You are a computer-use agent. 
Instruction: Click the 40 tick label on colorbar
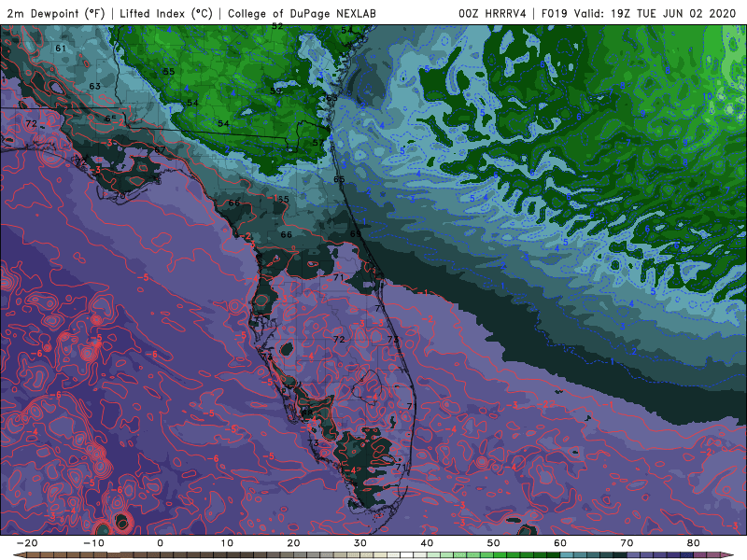click(427, 543)
